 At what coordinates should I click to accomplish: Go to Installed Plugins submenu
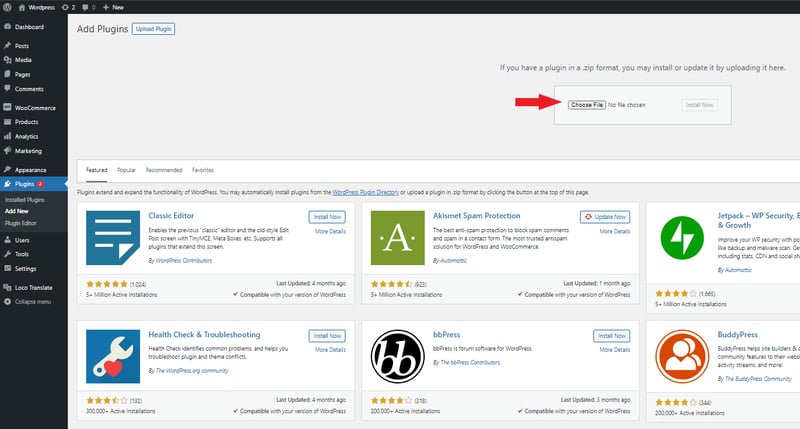(x=24, y=199)
